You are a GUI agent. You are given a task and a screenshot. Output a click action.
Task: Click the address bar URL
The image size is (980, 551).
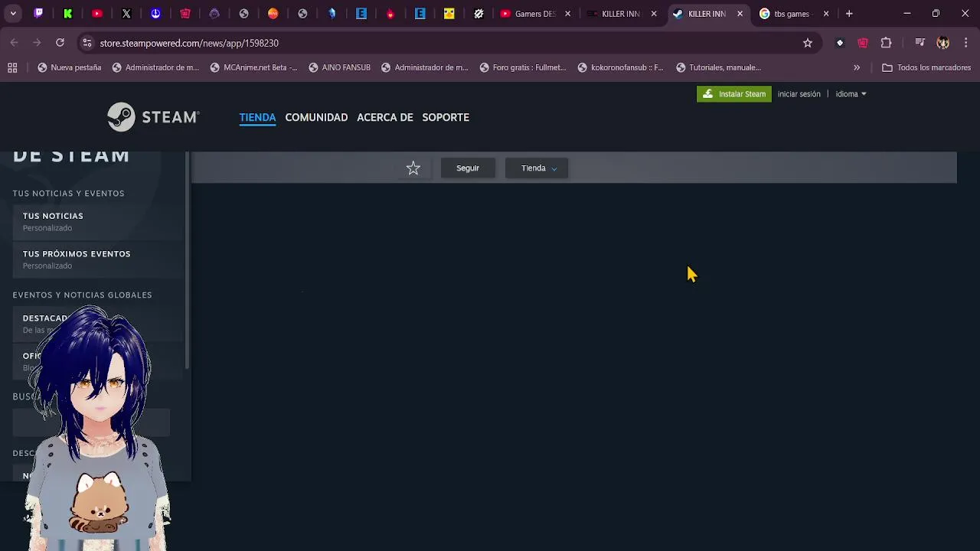pos(189,44)
